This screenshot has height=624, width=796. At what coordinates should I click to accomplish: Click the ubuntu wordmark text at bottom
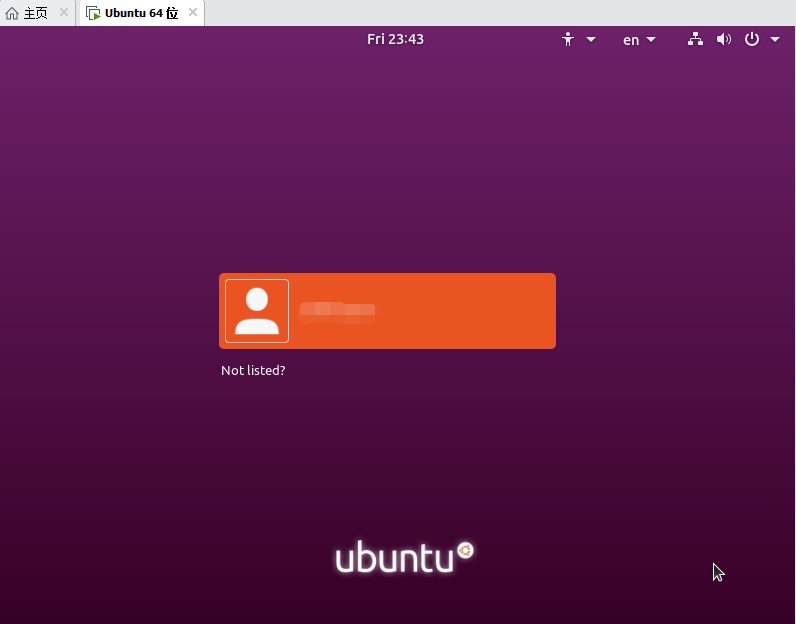coord(394,559)
